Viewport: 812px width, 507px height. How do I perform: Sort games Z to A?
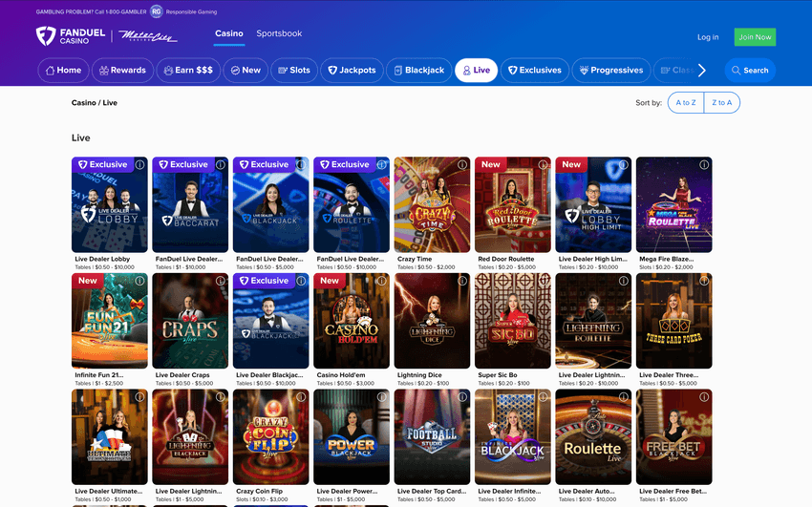tap(722, 102)
